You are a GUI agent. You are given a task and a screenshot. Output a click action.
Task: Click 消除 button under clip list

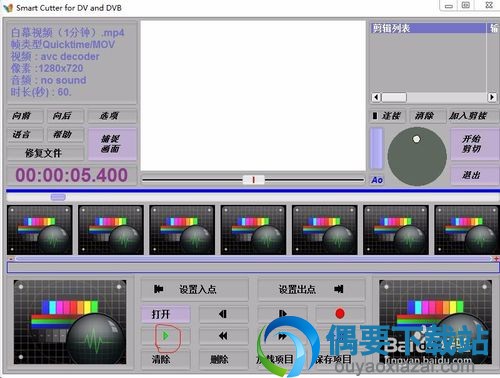click(427, 116)
